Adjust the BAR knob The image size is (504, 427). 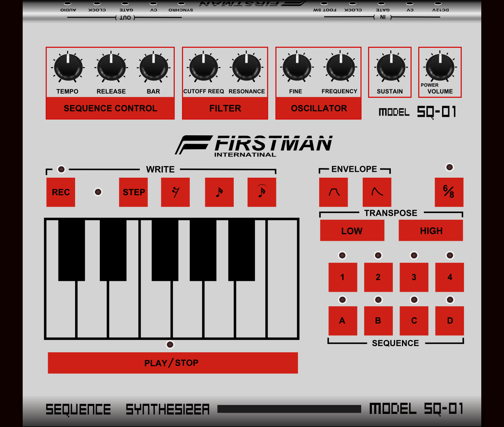pos(154,68)
